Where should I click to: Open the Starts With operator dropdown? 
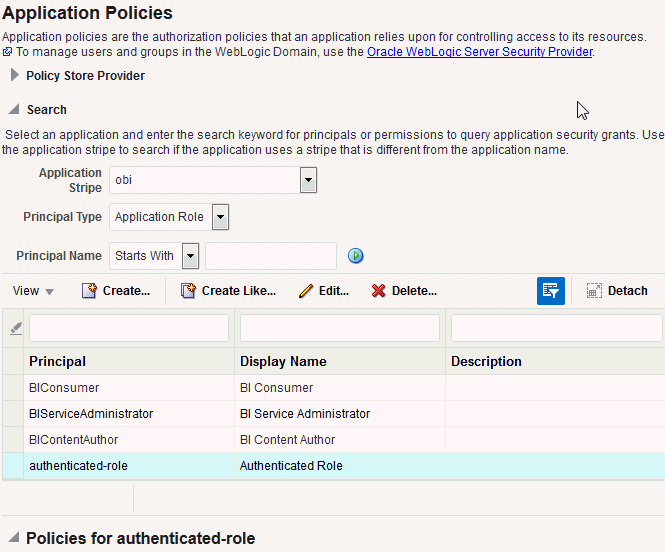(x=190, y=256)
